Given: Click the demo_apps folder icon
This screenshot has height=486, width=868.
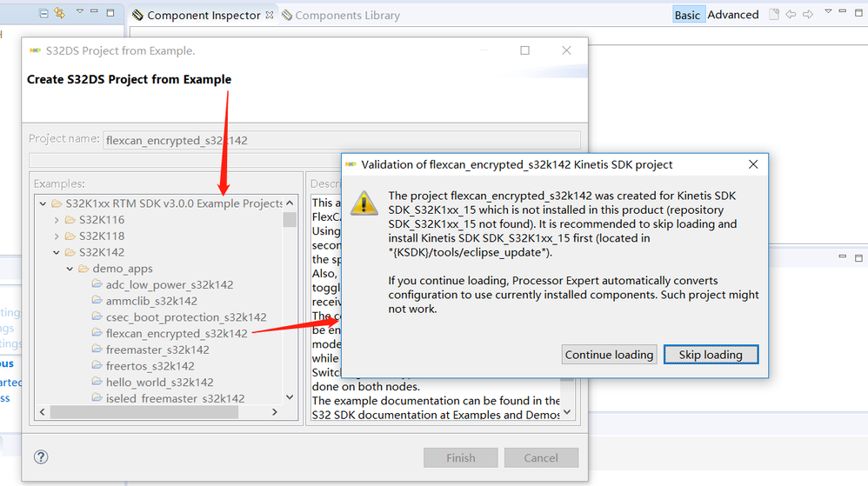Looking at the screenshot, I should pyautogui.click(x=83, y=269).
